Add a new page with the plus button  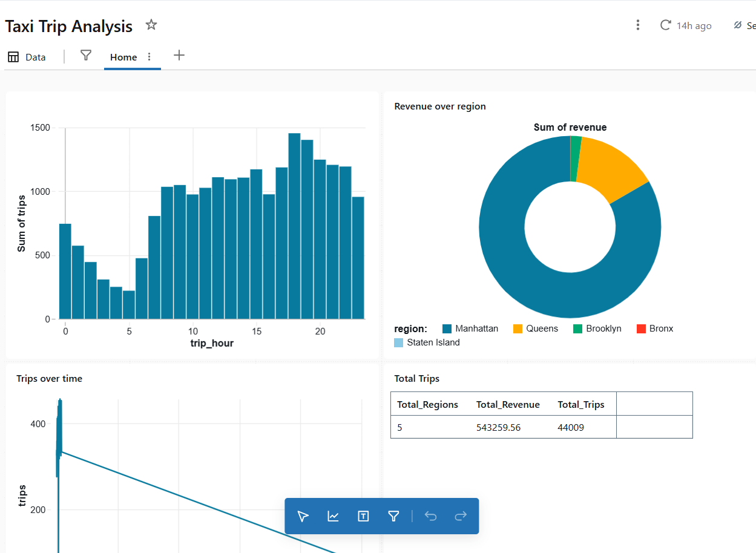point(179,55)
